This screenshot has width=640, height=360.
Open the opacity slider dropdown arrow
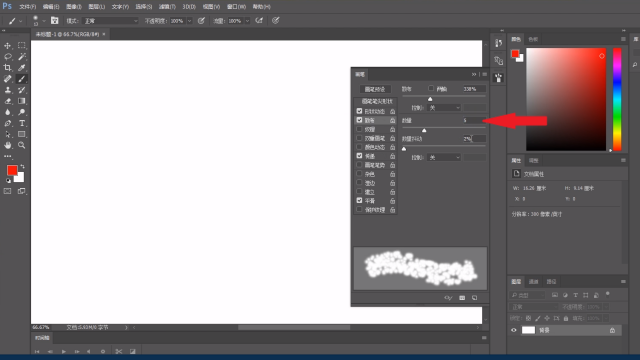189,21
